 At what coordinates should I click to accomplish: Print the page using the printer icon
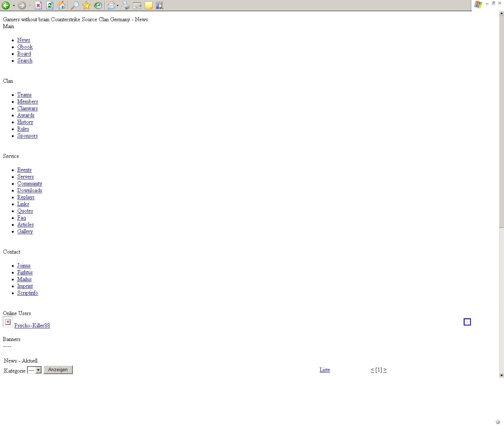click(x=125, y=5)
